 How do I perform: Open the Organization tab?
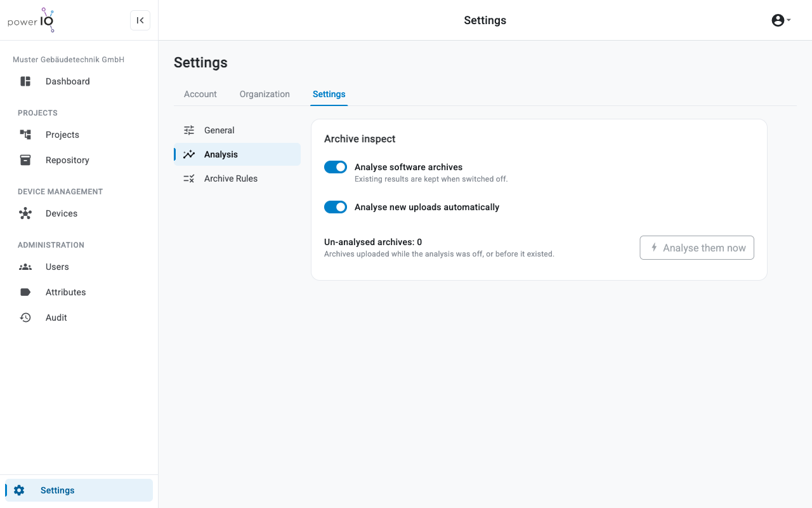[x=265, y=94]
